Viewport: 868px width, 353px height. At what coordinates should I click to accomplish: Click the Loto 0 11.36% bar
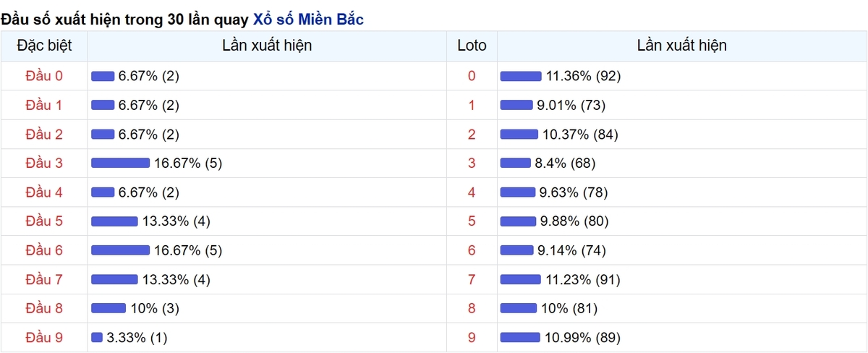(521, 76)
